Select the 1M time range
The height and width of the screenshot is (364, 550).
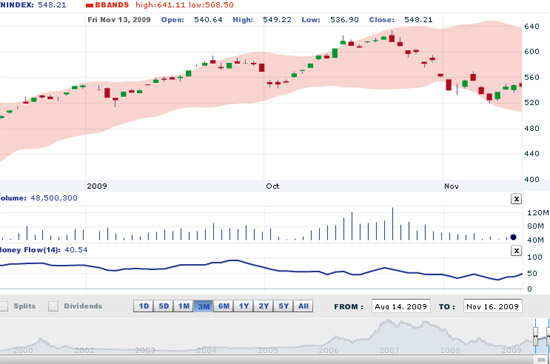[x=183, y=306]
